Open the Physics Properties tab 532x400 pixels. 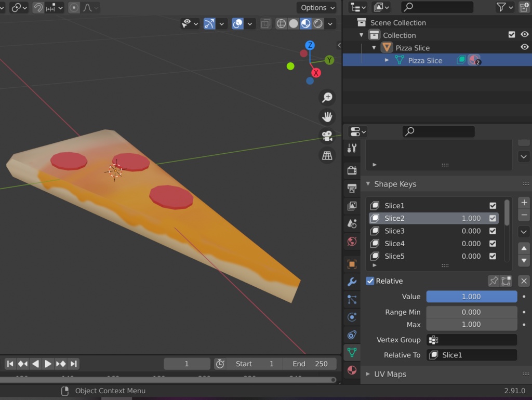(x=352, y=317)
